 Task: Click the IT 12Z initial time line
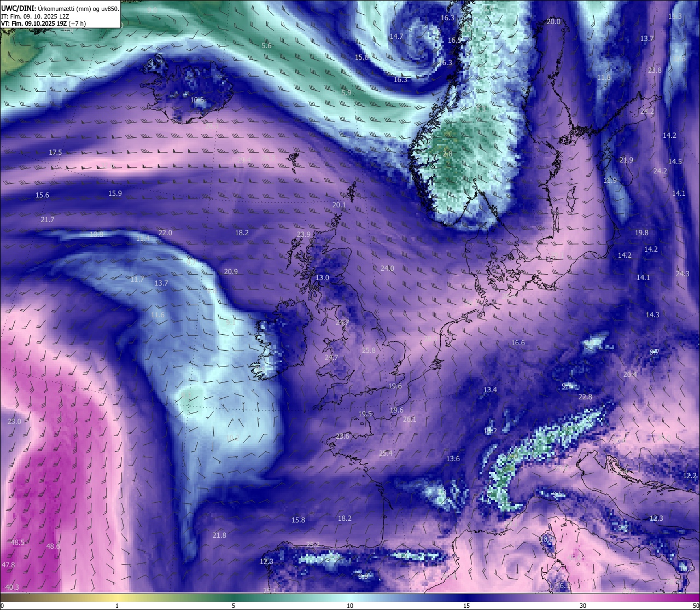coord(35,16)
